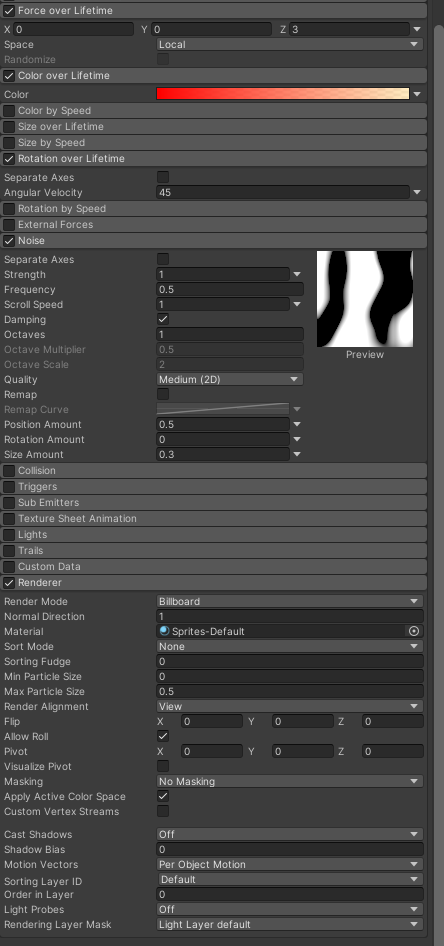Turn on the Size by Speed module

click(x=9, y=142)
